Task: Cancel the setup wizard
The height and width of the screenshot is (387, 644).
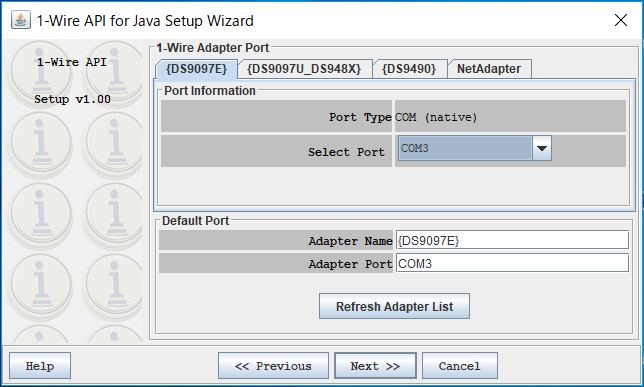Action: (x=460, y=366)
